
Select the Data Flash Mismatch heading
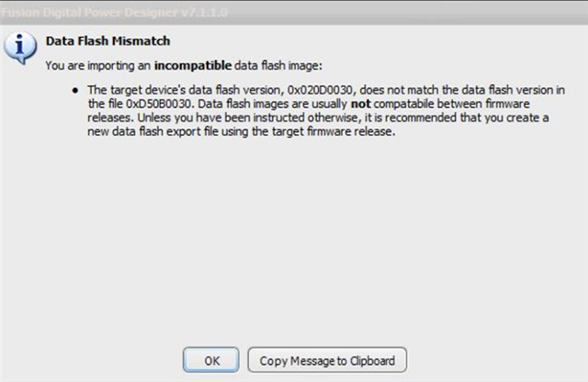click(x=108, y=40)
